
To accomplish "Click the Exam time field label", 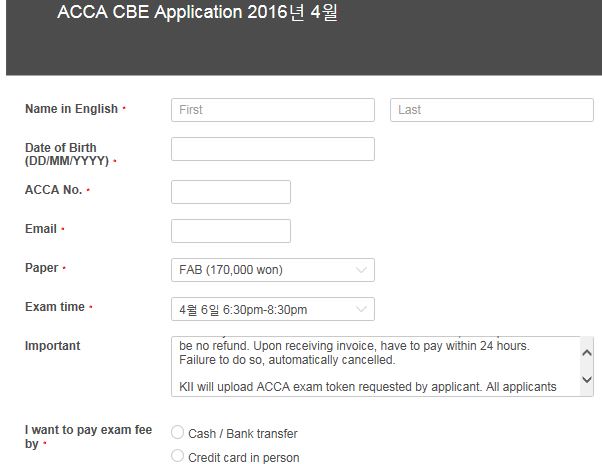I will (55, 307).
